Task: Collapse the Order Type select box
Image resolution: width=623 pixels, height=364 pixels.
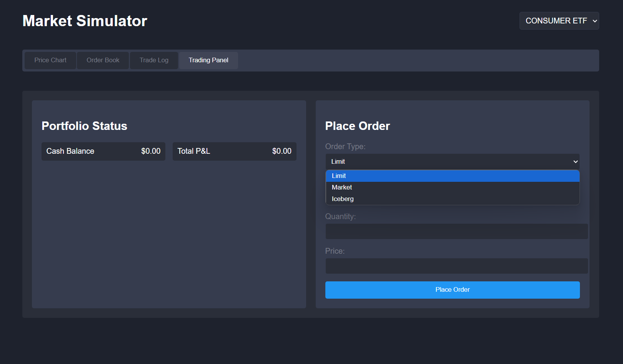Action: 452,162
